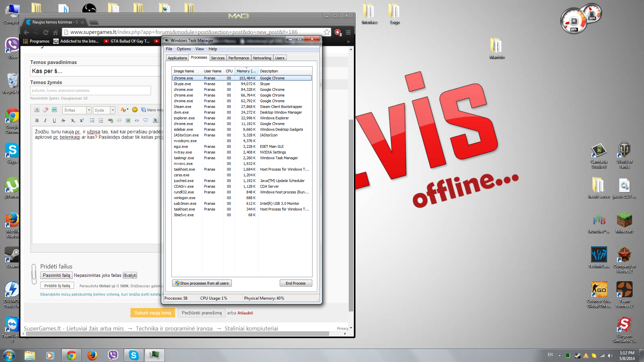The width and height of the screenshot is (644, 362).
Task: Toggle underline formatting in the editor
Action: pos(54,120)
